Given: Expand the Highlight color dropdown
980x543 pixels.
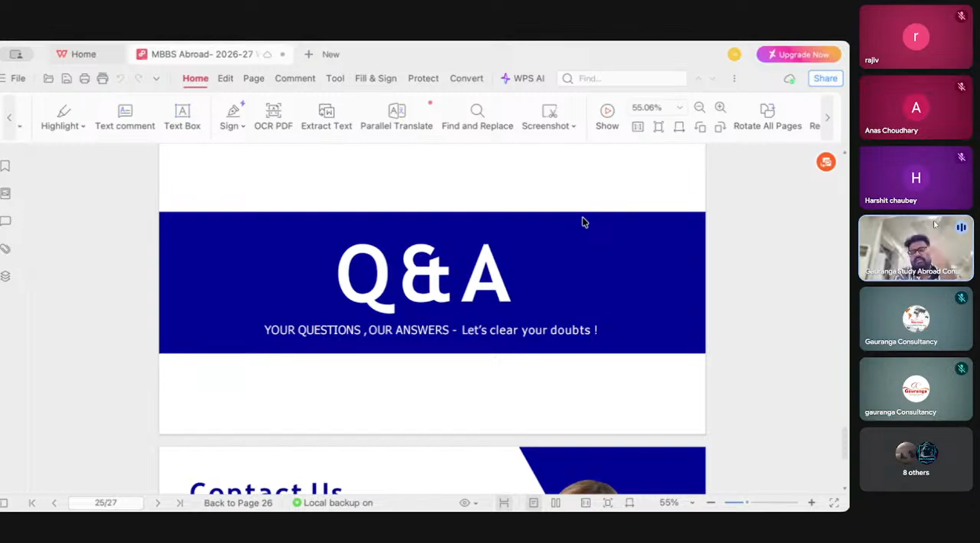Looking at the screenshot, I should pos(83,126).
